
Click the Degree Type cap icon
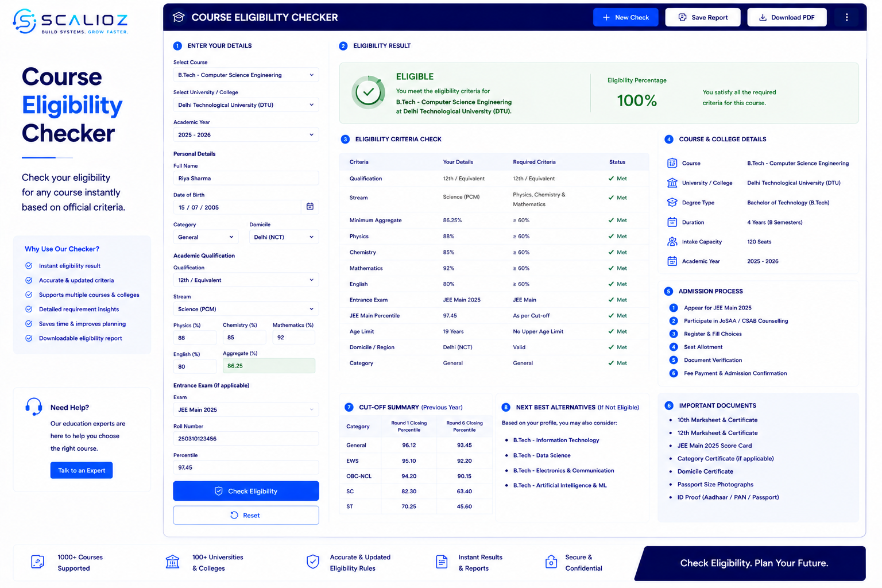click(x=672, y=202)
